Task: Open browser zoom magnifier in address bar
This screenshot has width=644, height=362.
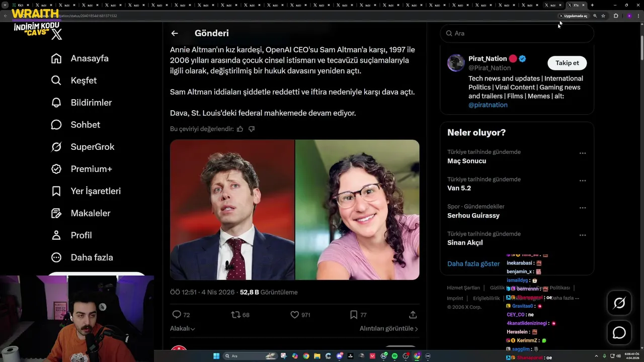Action: (x=595, y=16)
